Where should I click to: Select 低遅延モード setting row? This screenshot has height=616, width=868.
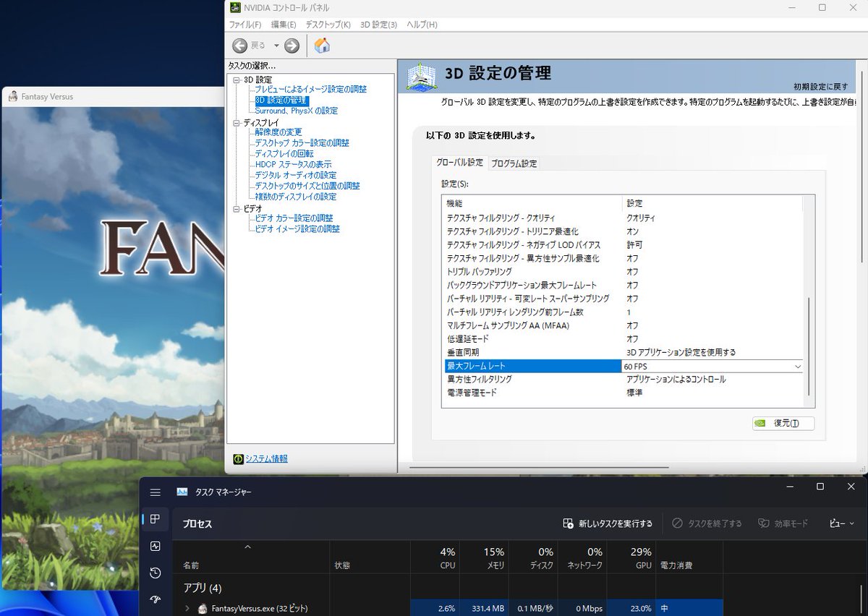pos(624,339)
